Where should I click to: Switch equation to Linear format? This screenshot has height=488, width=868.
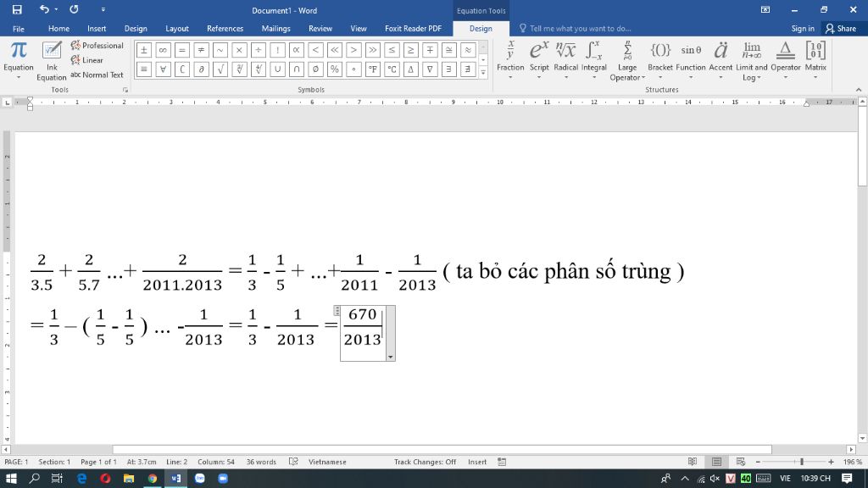87,60
